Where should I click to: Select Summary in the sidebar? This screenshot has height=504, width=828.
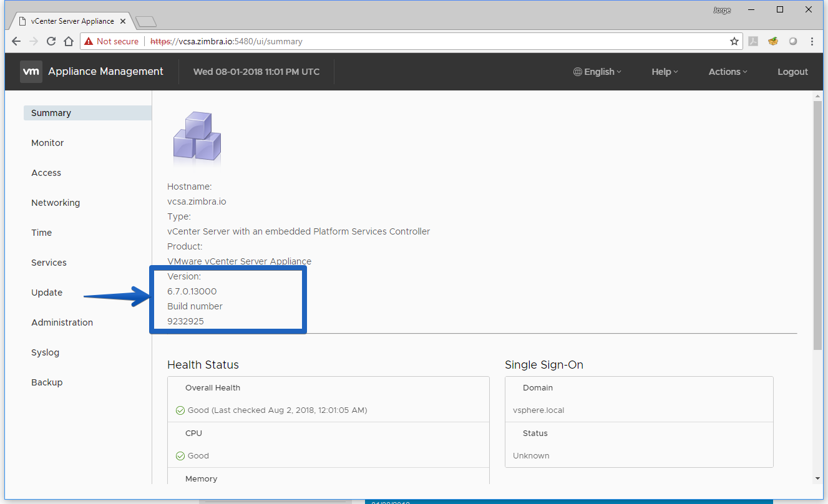tap(87, 113)
